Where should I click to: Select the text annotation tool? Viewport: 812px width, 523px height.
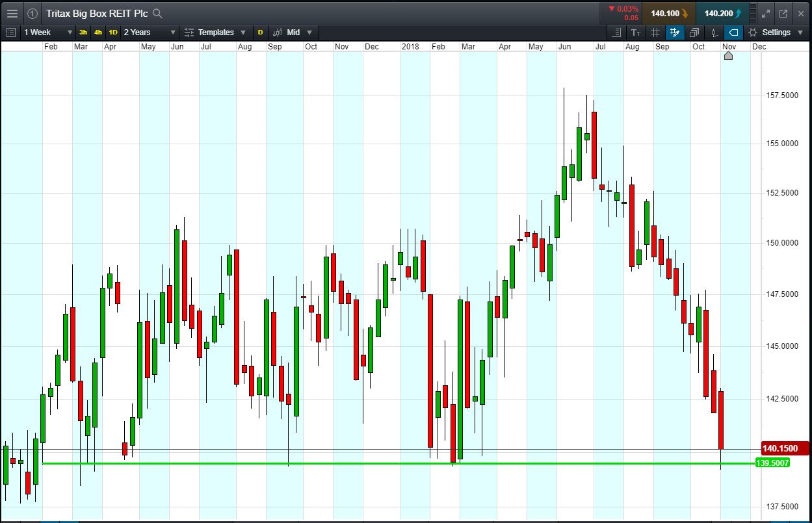tap(636, 32)
